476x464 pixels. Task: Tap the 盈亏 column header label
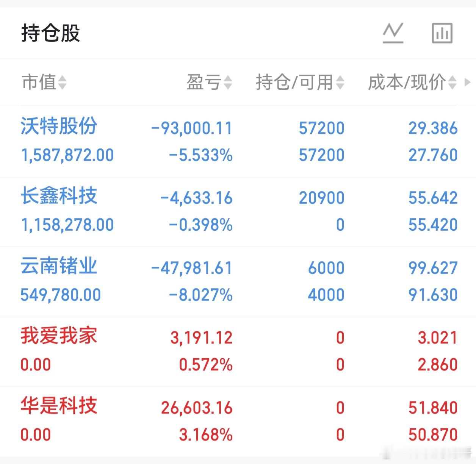click(204, 82)
